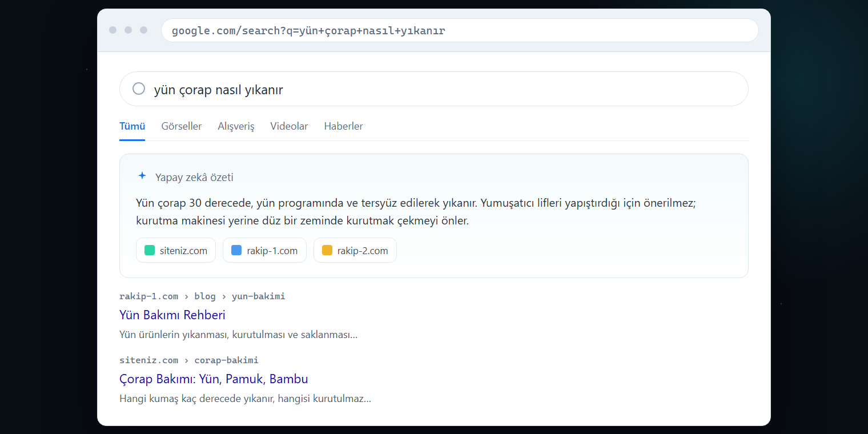This screenshot has width=868, height=434.
Task: Click the third window control dot
Action: click(x=143, y=30)
